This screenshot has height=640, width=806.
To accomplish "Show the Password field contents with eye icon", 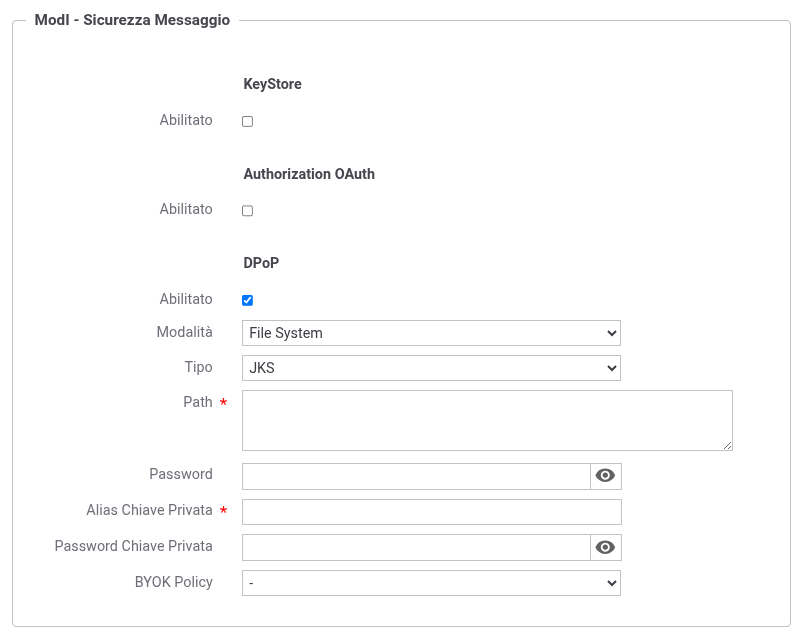I will (605, 476).
